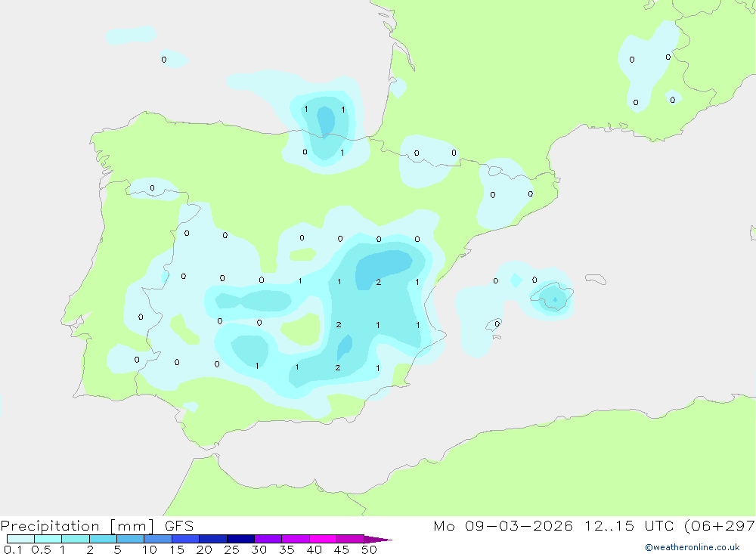Click the legend swatch between 10 and 15
The height and width of the screenshot is (554, 756).
click(x=158, y=539)
